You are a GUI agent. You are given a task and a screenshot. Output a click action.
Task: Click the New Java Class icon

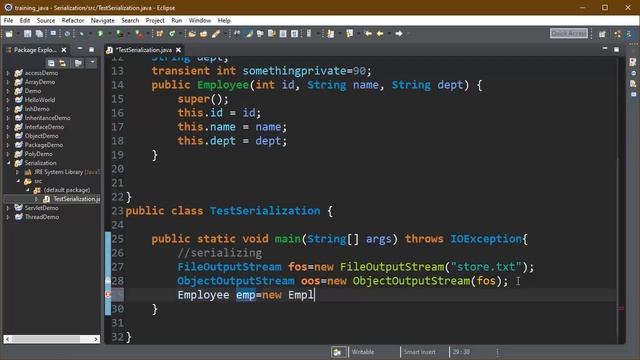tap(172, 33)
